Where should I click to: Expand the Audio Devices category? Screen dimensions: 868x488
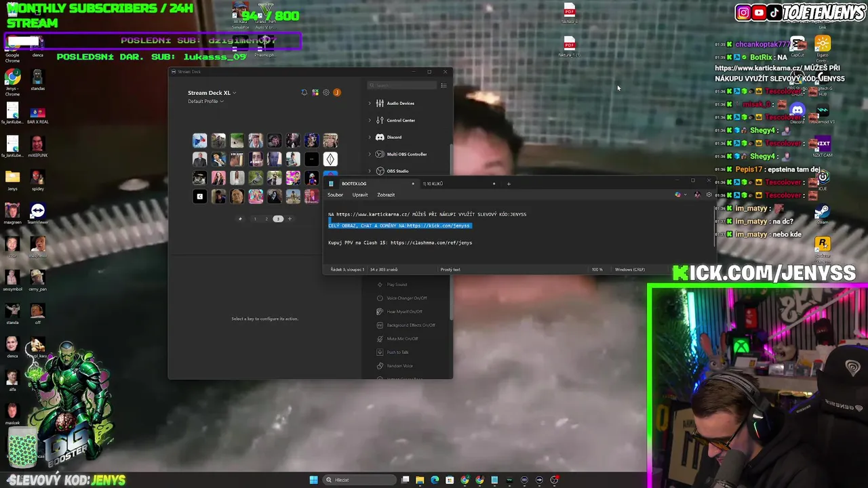370,103
